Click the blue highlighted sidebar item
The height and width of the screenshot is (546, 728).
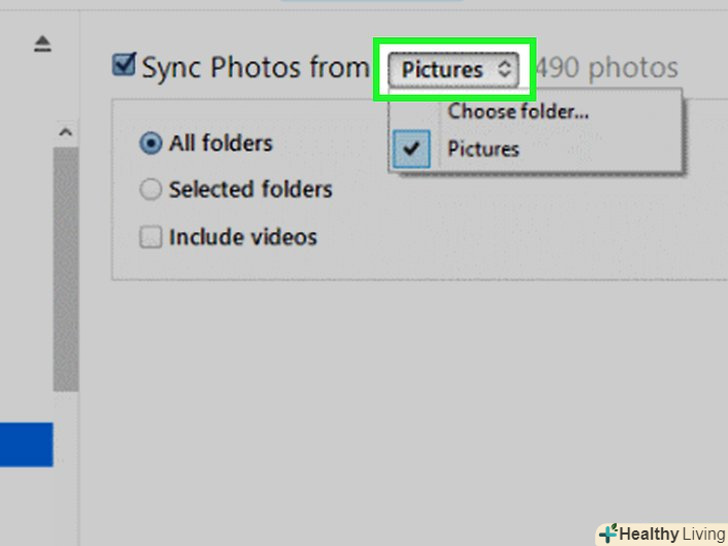click(26, 444)
